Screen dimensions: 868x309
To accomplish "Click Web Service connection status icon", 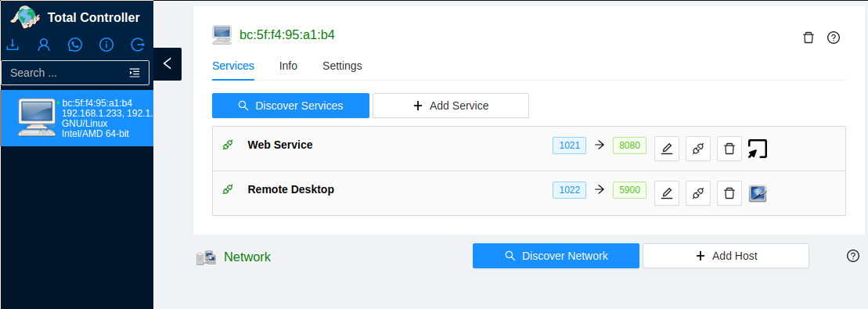I will pos(228,145).
